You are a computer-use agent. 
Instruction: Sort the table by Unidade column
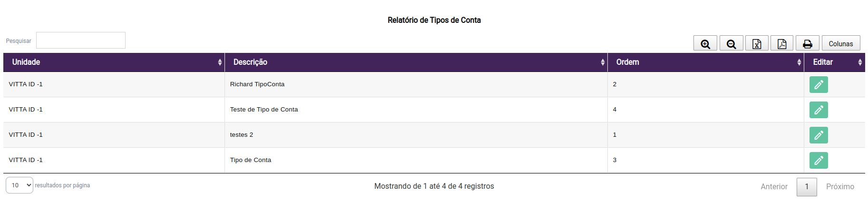pos(114,62)
